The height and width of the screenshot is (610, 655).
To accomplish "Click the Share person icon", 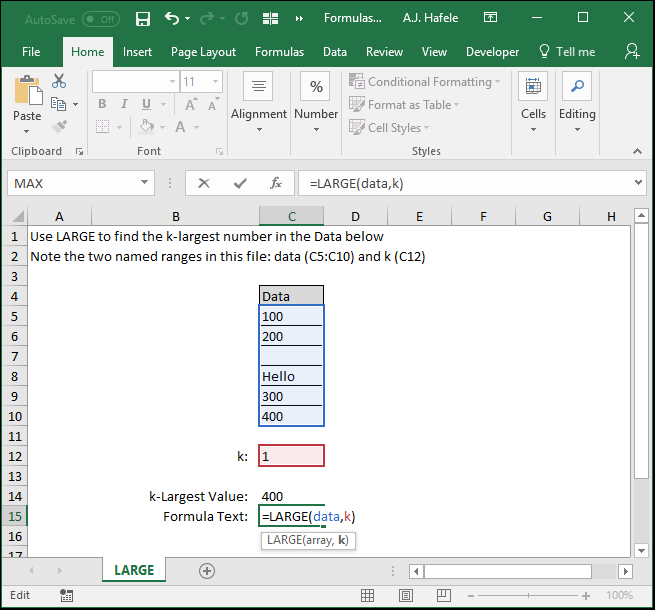I will (632, 51).
